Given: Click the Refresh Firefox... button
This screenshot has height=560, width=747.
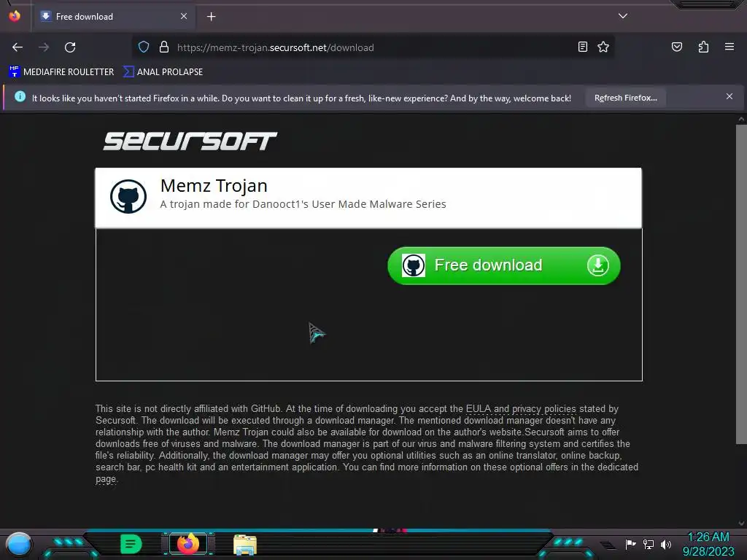Looking at the screenshot, I should point(625,98).
